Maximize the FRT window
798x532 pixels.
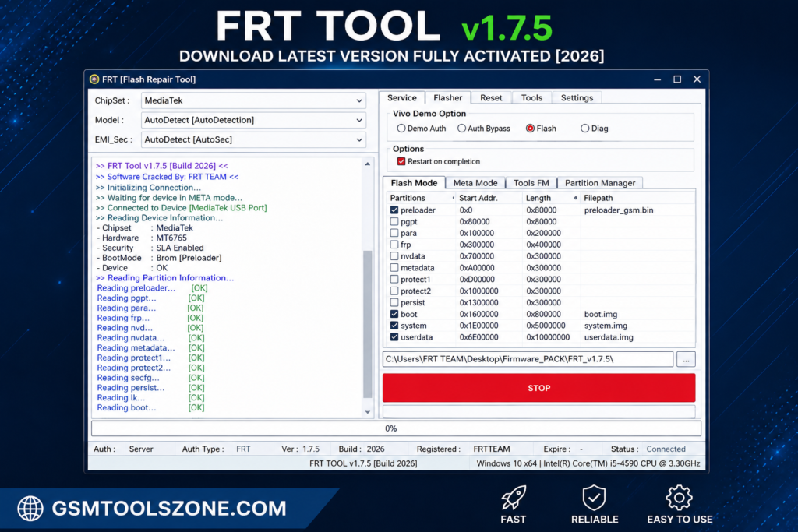click(677, 79)
